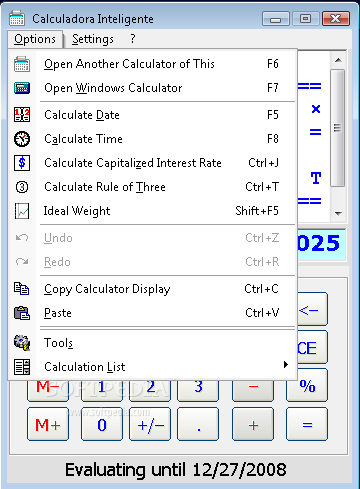Click the scroll down arrow of history
The height and width of the screenshot is (489, 360).
tap(338, 213)
